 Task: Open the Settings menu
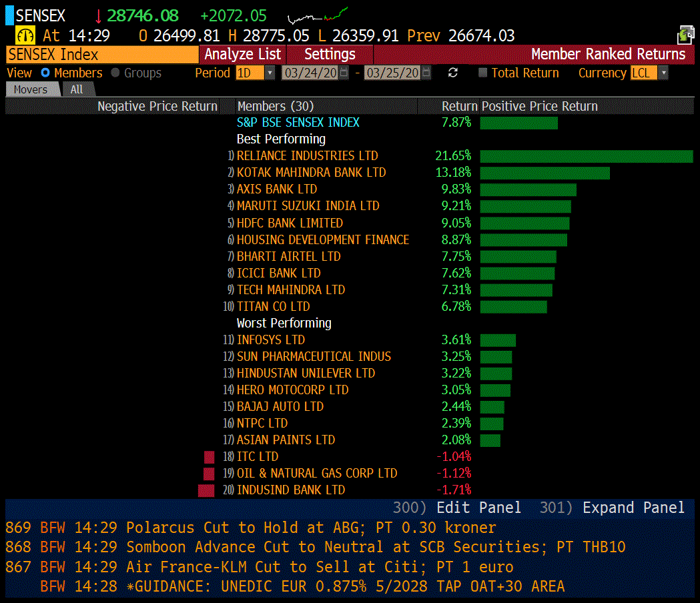coord(330,55)
